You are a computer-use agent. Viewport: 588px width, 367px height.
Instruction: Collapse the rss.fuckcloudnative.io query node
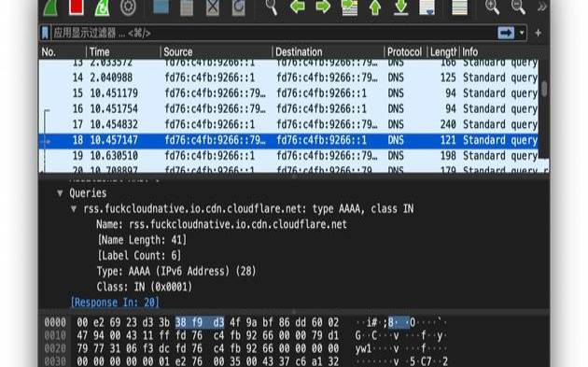coord(74,208)
